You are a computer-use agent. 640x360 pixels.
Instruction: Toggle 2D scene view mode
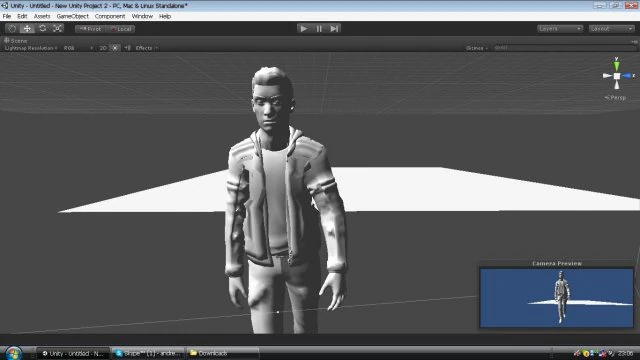[x=103, y=48]
